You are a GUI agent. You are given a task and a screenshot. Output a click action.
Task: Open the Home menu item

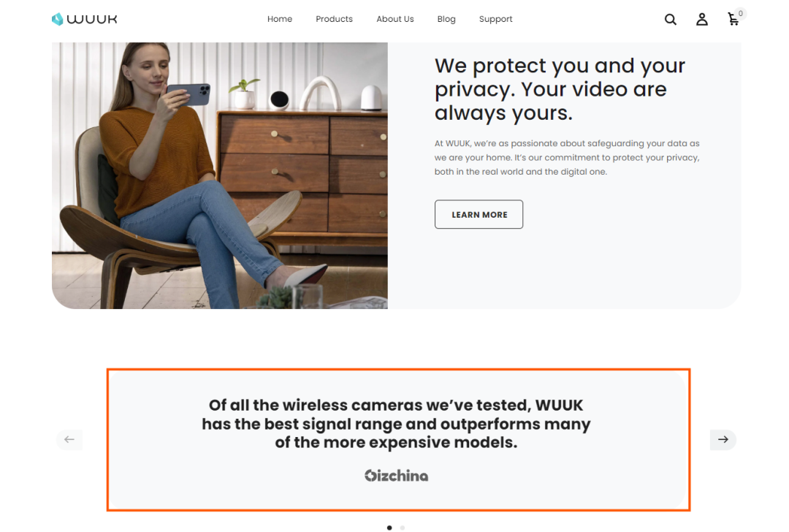(280, 19)
